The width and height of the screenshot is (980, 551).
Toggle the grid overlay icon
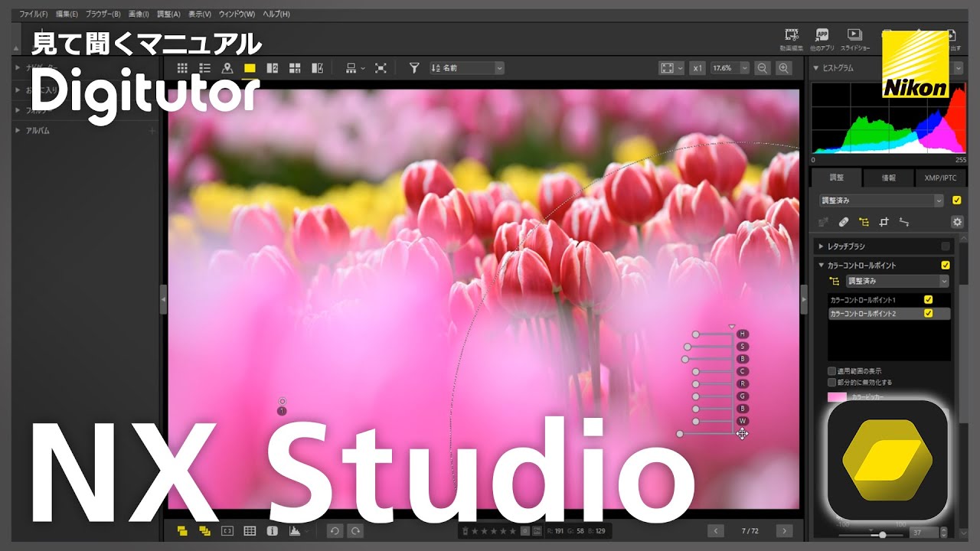(250, 530)
